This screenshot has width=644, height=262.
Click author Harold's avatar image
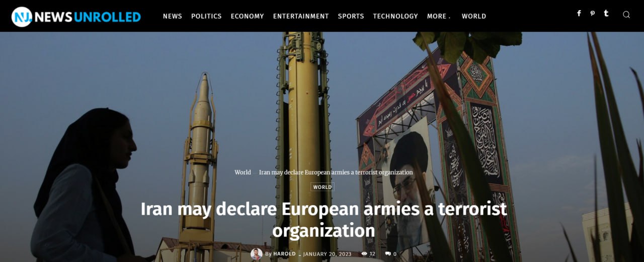pyautogui.click(x=257, y=254)
